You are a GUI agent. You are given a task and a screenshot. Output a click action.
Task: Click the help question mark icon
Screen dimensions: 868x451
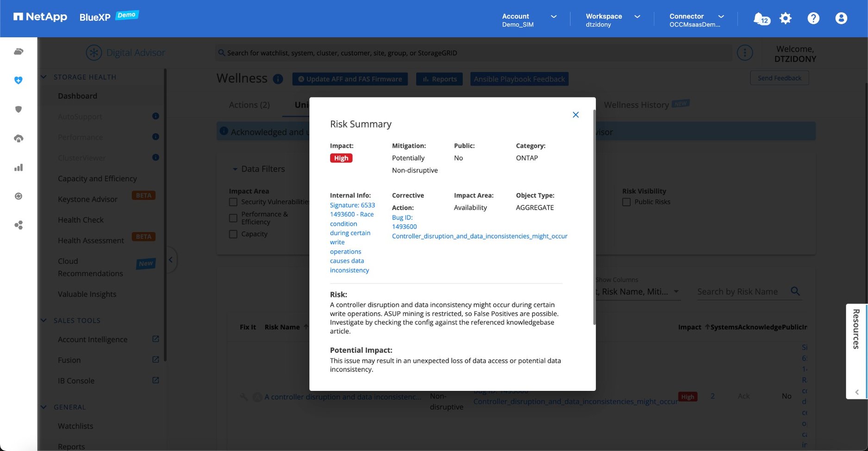(813, 19)
